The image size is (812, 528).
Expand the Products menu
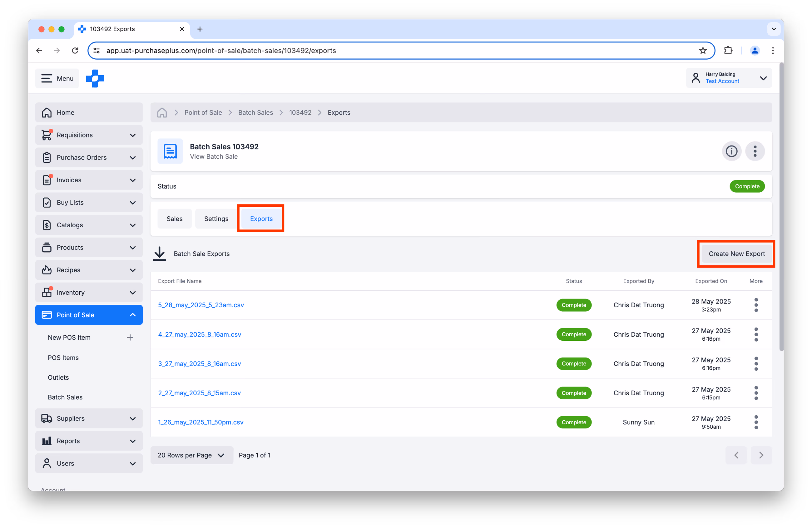pyautogui.click(x=89, y=248)
